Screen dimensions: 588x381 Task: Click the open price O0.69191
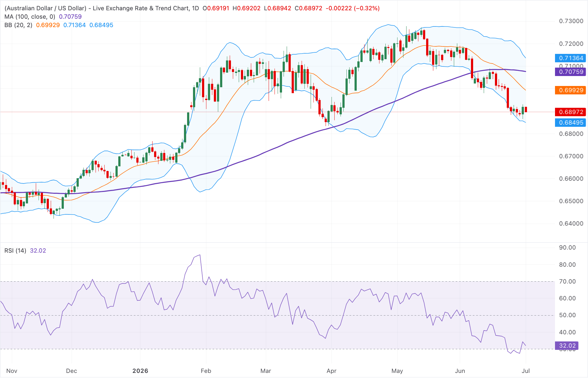click(216, 8)
